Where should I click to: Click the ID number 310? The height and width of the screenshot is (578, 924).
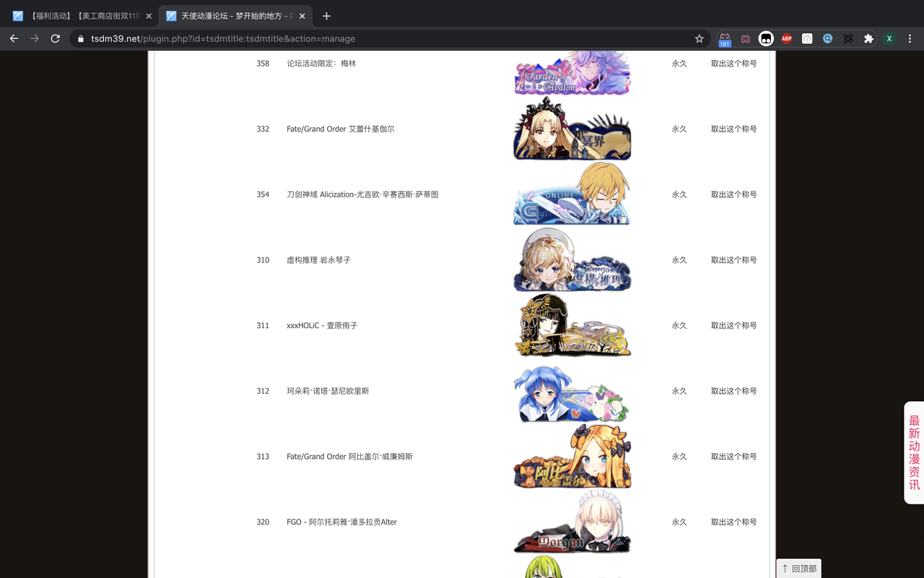263,260
